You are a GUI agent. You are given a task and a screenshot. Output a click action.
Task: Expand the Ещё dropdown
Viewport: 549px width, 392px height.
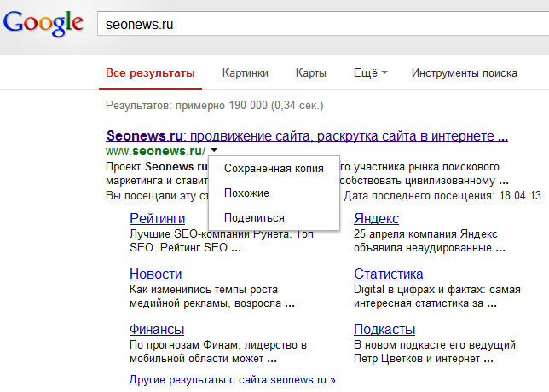click(x=371, y=72)
